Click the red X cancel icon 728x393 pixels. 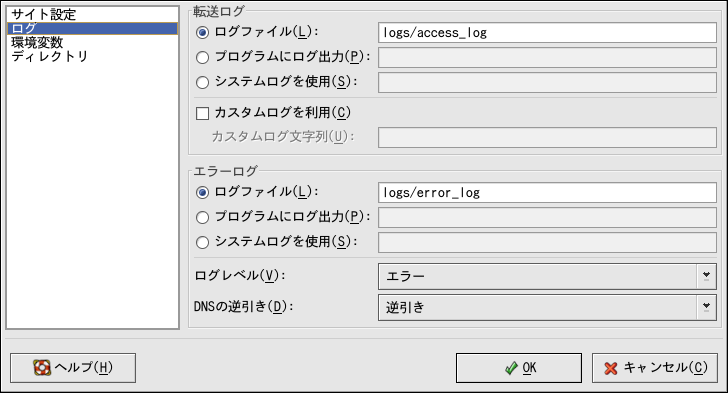click(x=611, y=368)
